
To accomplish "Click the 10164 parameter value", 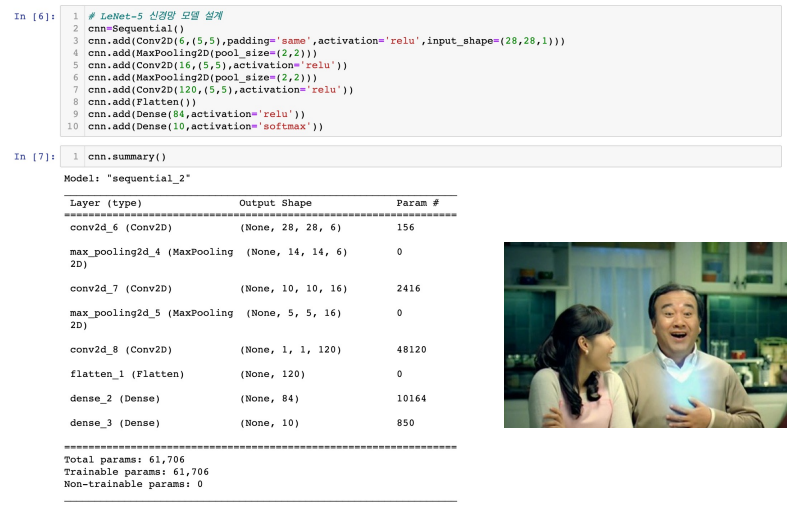I will coord(411,398).
